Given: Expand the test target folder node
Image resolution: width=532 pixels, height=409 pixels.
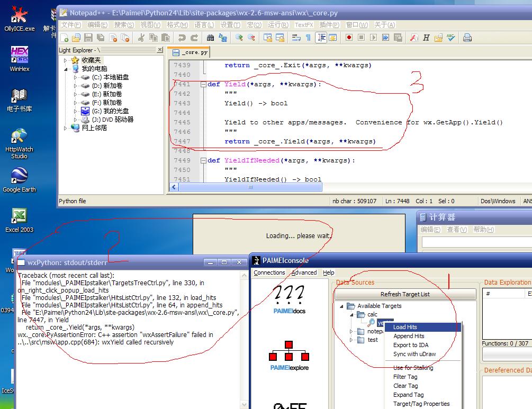Looking at the screenshot, I should [x=351, y=340].
